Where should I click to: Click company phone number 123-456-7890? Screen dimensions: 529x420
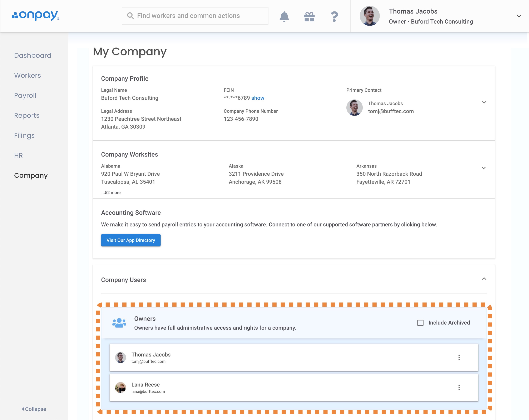click(x=241, y=119)
